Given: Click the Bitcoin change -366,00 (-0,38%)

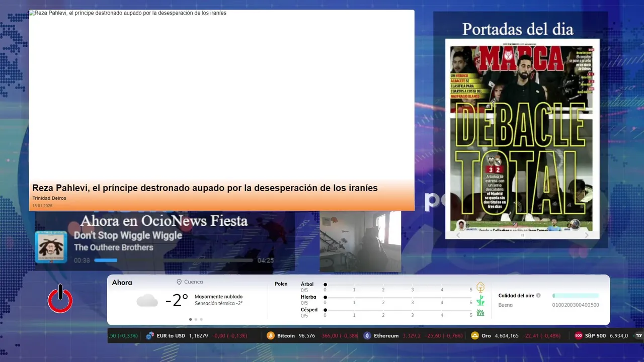Looking at the screenshot, I should point(339,336).
